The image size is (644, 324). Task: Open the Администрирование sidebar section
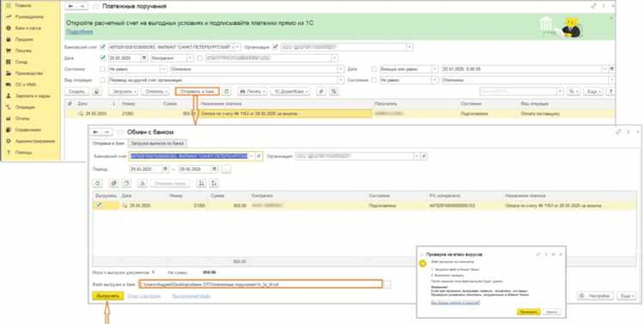pos(30,141)
